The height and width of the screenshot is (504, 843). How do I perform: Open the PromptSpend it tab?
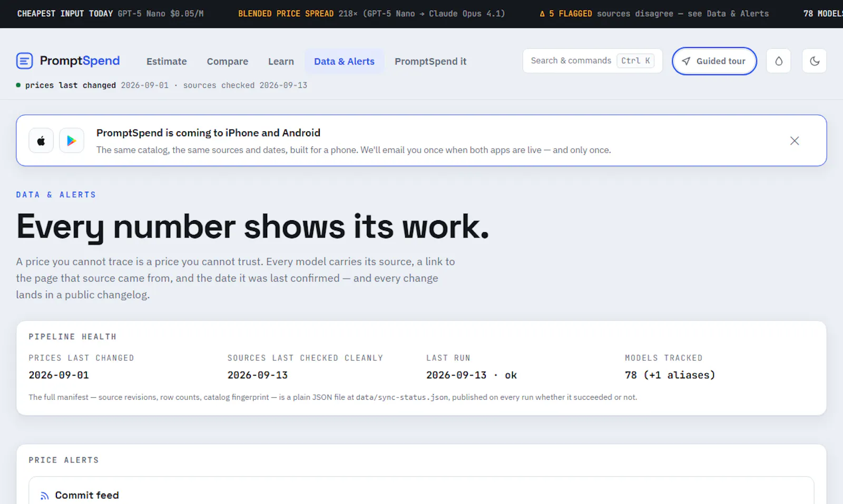[x=430, y=62]
